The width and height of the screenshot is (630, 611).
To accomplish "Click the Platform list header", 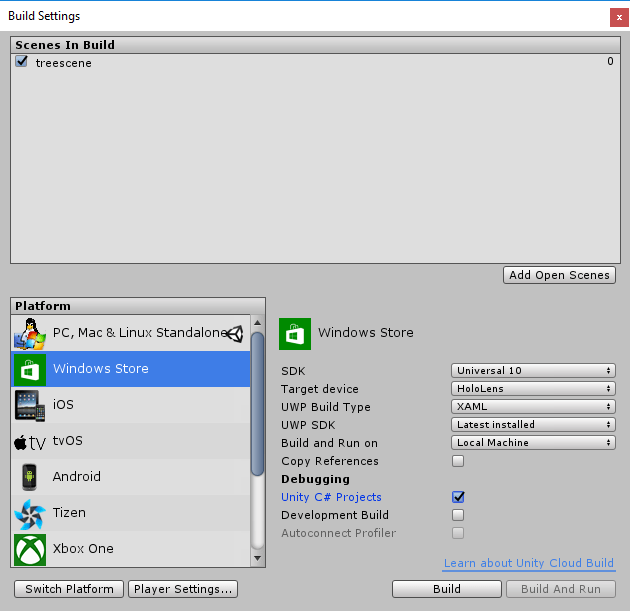I will 138,306.
